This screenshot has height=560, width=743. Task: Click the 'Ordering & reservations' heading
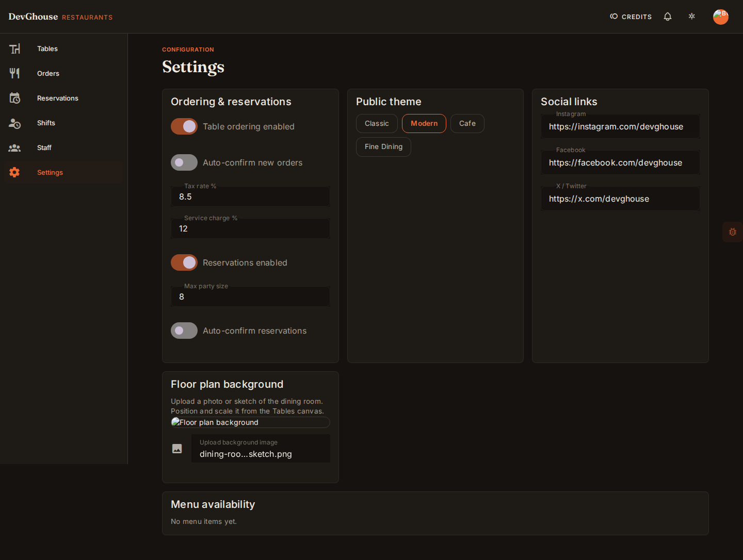point(231,102)
